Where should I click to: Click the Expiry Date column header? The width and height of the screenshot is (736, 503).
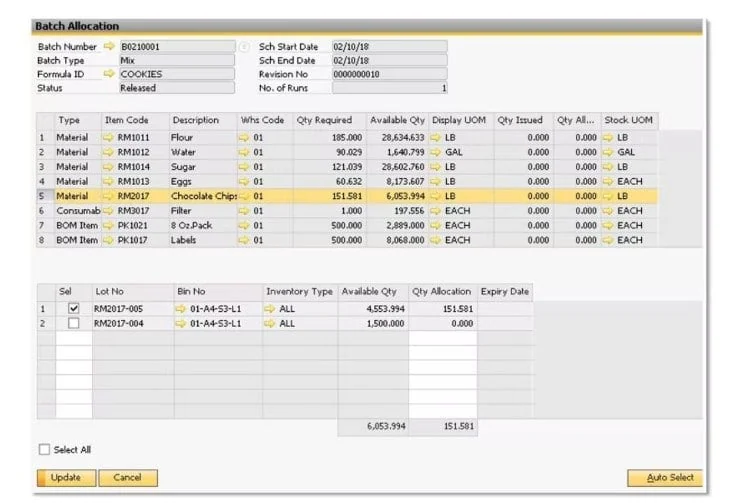tap(505, 291)
